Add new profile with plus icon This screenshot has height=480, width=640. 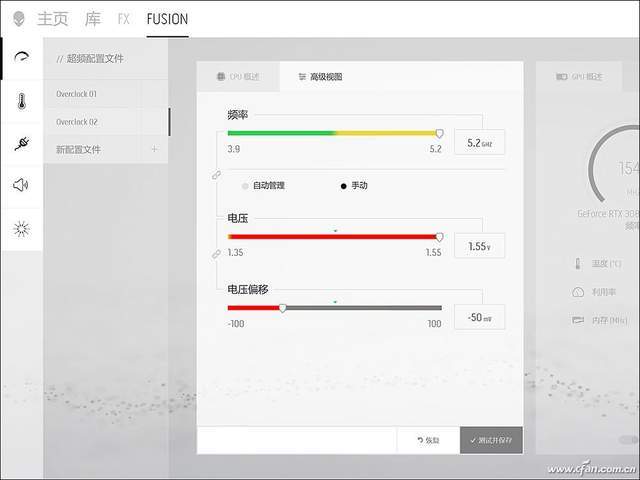(154, 149)
